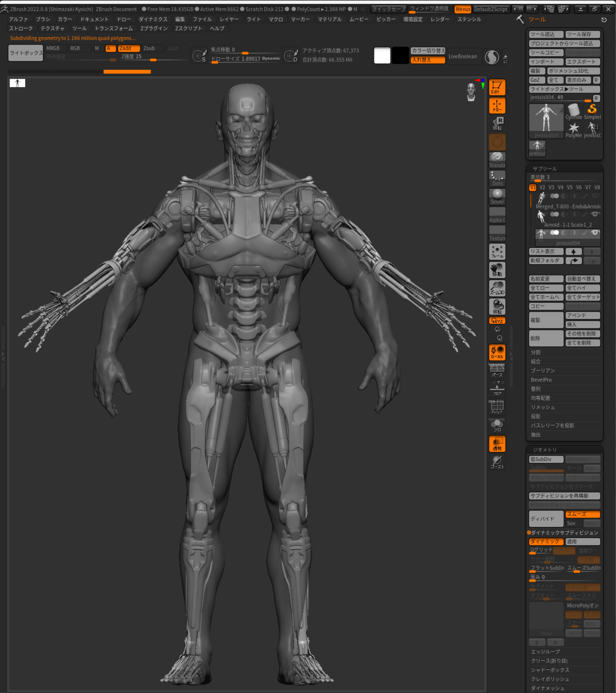Viewport: 616px width, 693px height.
Task: Click the Move (移動) view icon
Action: [x=497, y=270]
